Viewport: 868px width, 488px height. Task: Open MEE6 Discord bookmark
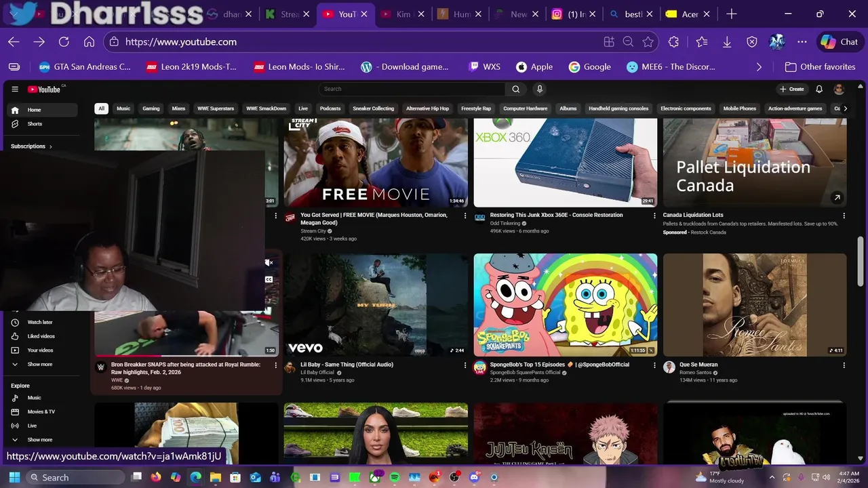click(x=671, y=67)
